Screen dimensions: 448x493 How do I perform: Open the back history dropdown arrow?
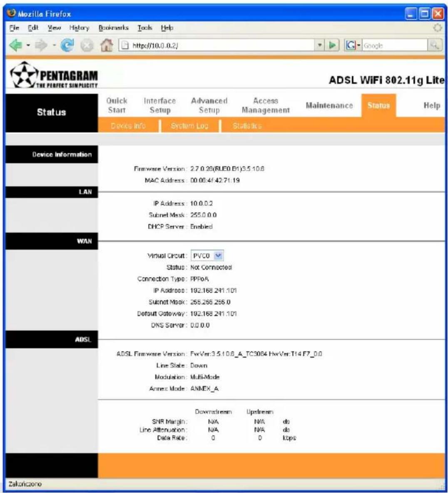click(x=28, y=45)
